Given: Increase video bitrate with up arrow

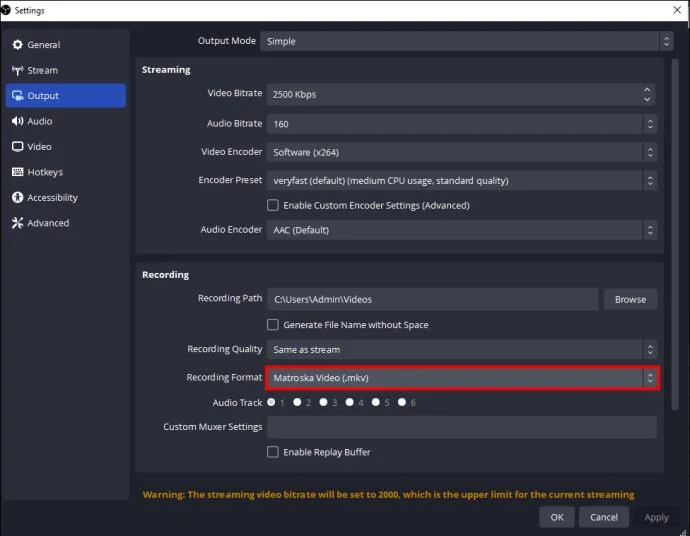Looking at the screenshot, I should point(647,90).
